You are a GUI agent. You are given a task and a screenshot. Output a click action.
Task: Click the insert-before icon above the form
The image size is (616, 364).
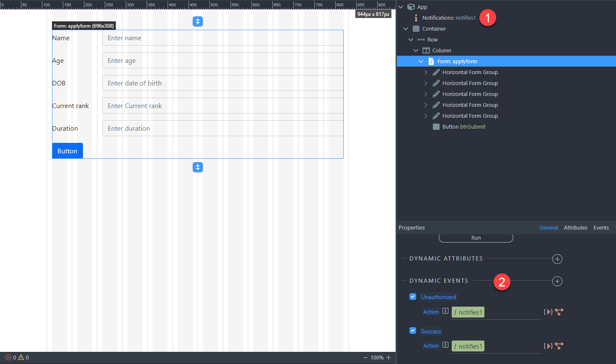pyautogui.click(x=198, y=21)
